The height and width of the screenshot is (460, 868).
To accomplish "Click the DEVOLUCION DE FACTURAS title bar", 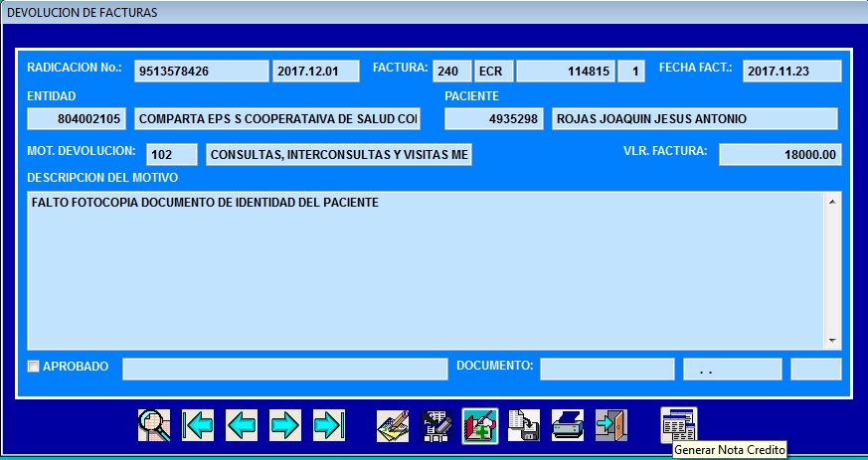I will 434,12.
